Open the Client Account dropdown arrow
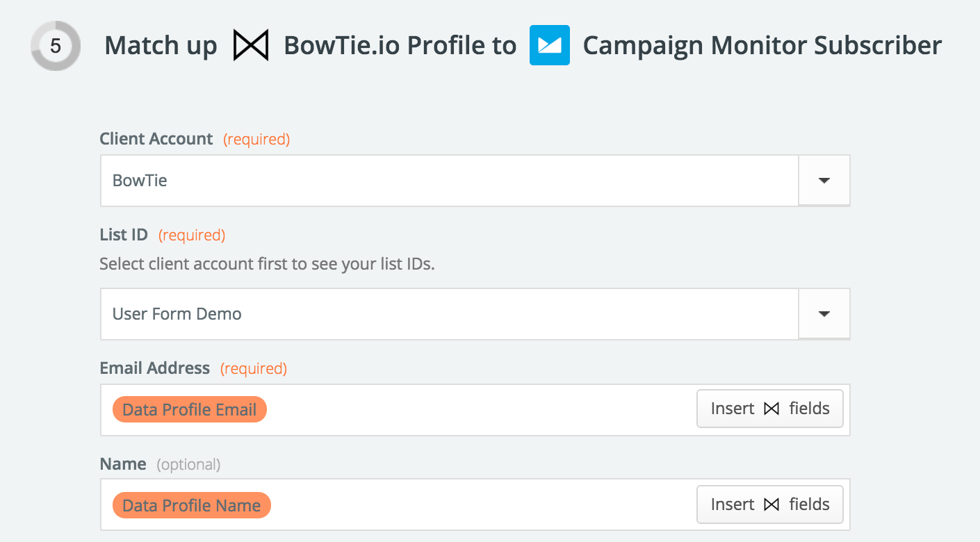The width and height of the screenshot is (980, 542). (824, 181)
